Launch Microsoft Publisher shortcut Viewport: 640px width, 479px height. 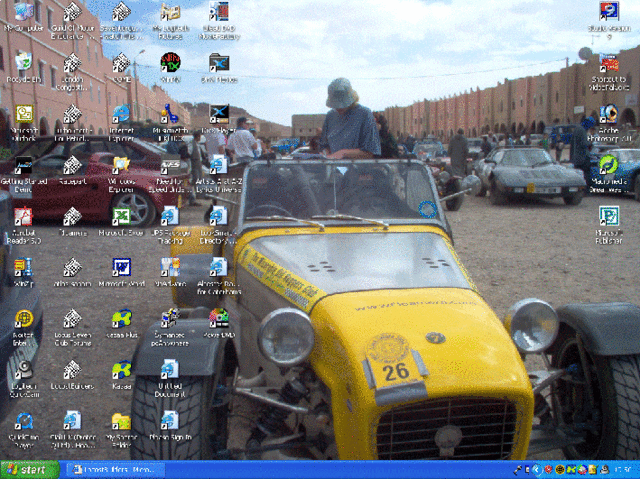(608, 217)
